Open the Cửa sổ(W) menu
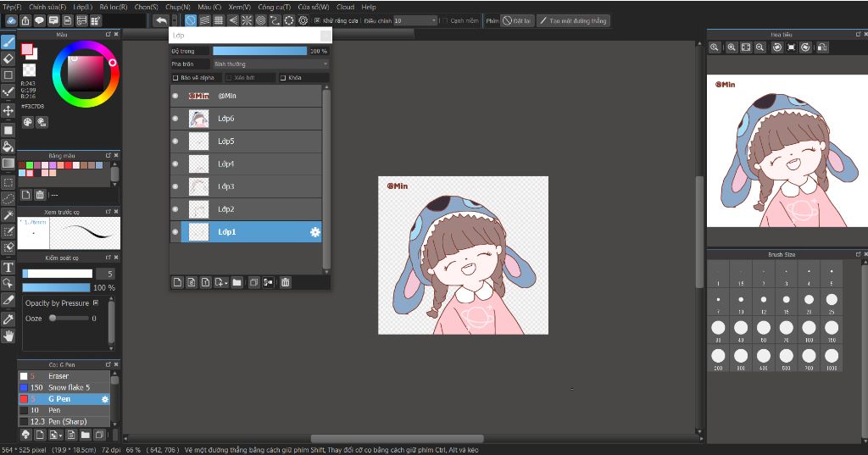 coord(314,7)
